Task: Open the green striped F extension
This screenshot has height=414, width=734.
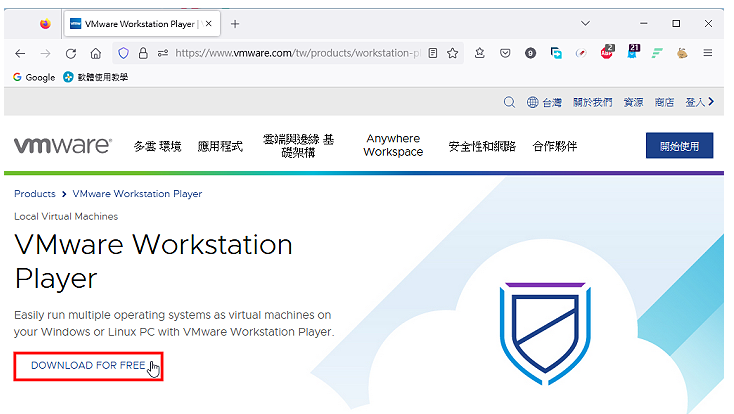Action: (x=657, y=53)
